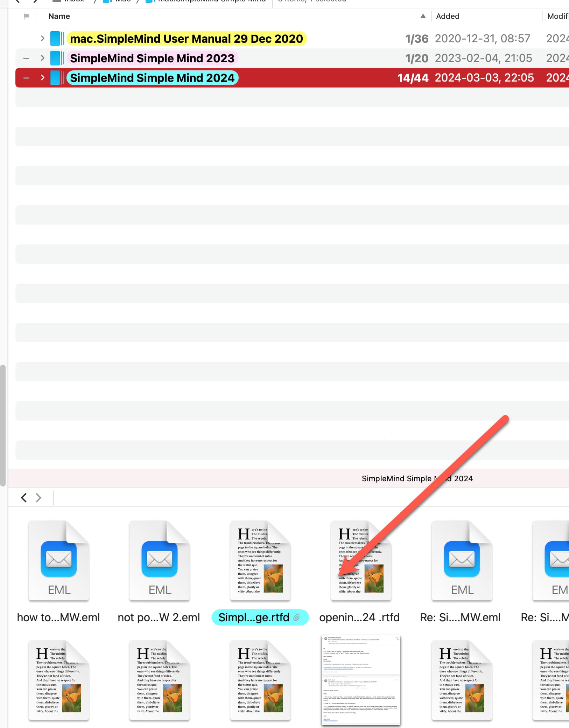The width and height of the screenshot is (569, 728).
Task: Open the email screenshot thumbnail in second row
Action: pos(361,680)
